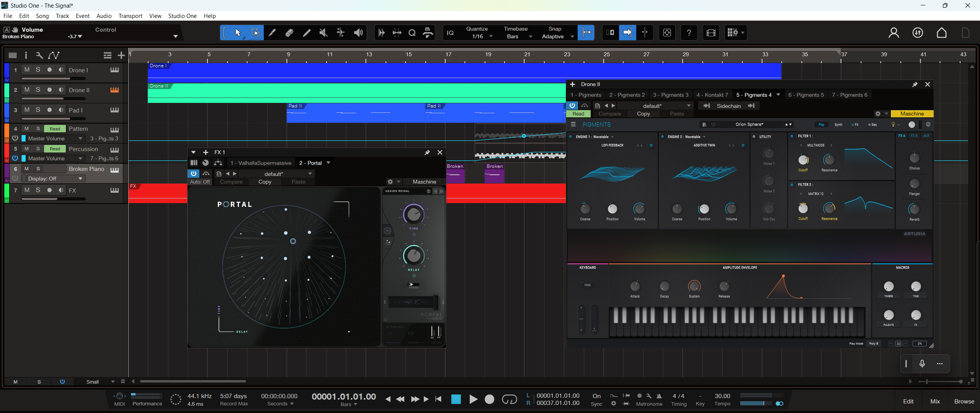Open the Orion Sphere preset selector
The height and width of the screenshot is (413, 980).
[x=750, y=125]
